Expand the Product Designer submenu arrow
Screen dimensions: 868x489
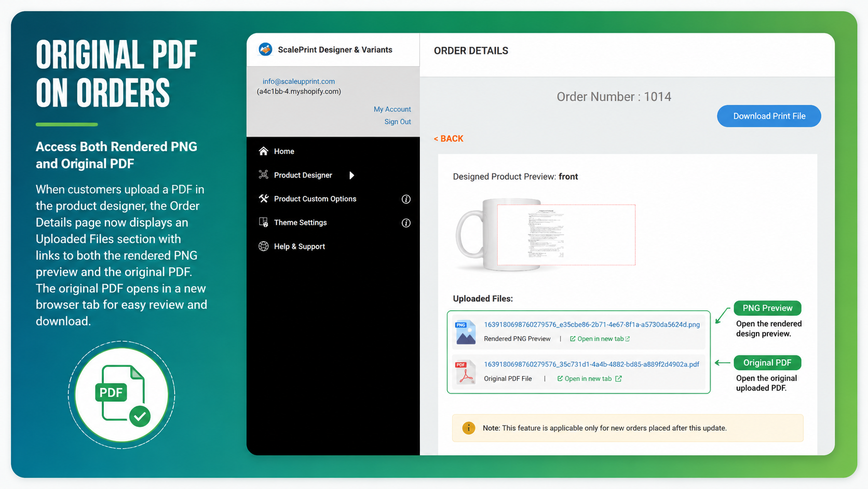point(352,175)
